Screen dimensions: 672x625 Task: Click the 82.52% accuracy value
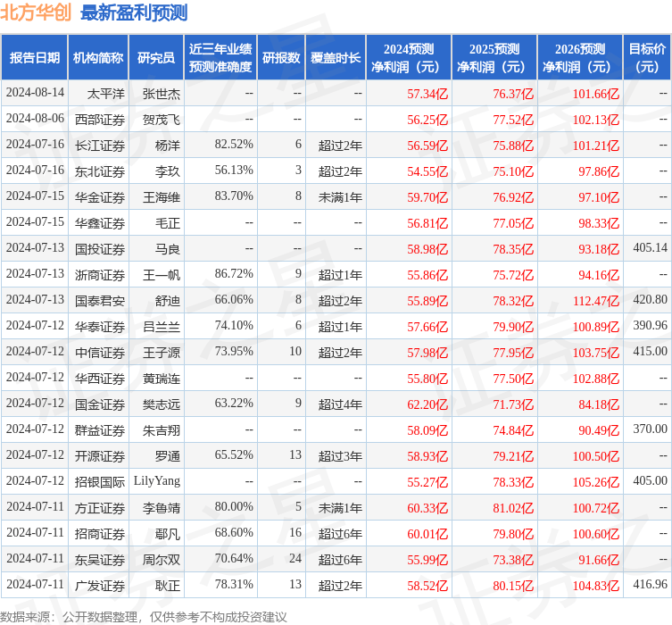(234, 145)
